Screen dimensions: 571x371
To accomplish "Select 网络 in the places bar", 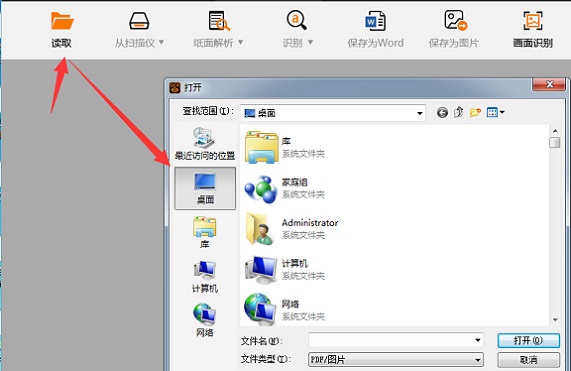I will [205, 320].
